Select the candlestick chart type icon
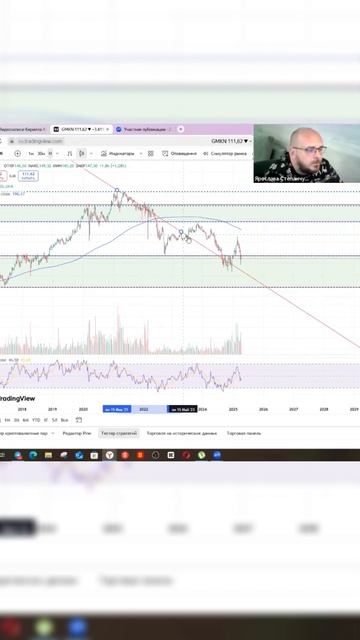Screen dimensions: 360x640 (82, 153)
